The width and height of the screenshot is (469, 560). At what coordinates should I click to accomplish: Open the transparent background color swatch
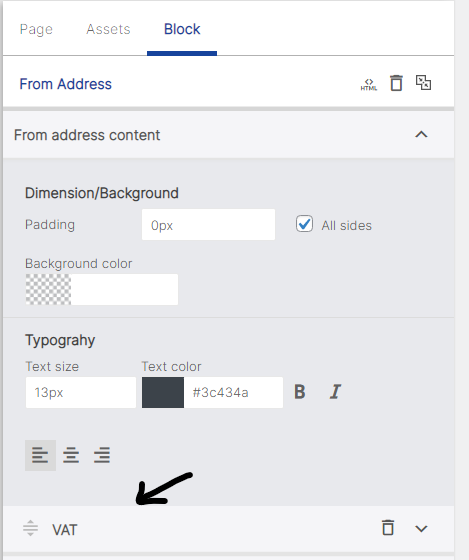point(48,289)
